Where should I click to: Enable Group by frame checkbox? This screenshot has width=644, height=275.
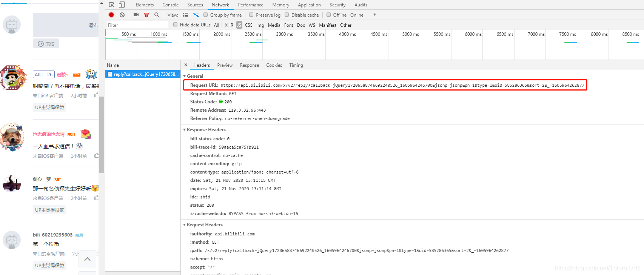[x=206, y=15]
